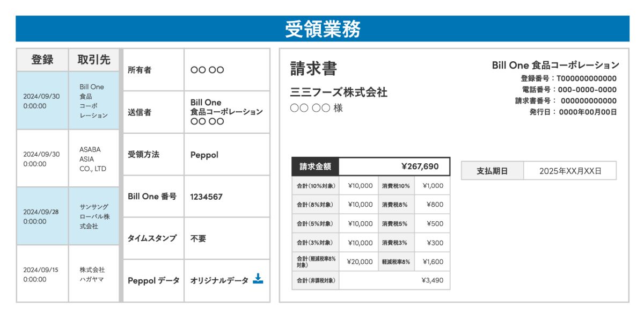Select the Bill One 食品コーポレーション row
The width and height of the screenshot is (644, 319).
(68, 100)
